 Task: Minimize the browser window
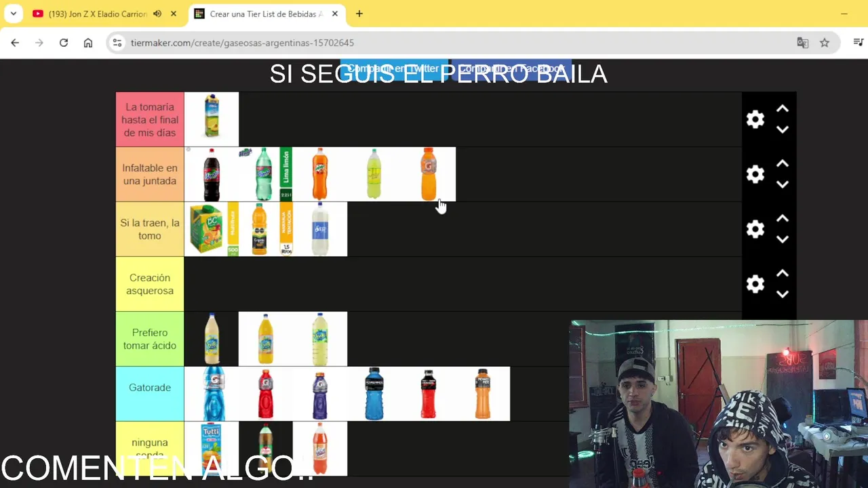[x=844, y=14]
